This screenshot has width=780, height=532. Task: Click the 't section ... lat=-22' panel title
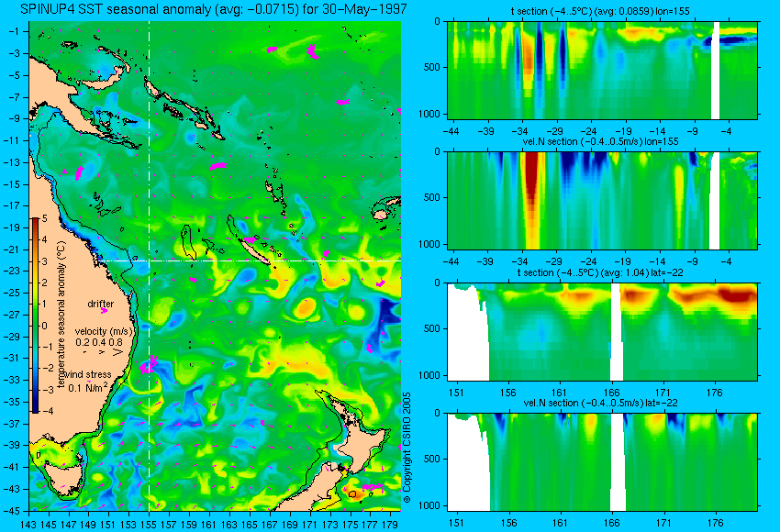coord(600,272)
